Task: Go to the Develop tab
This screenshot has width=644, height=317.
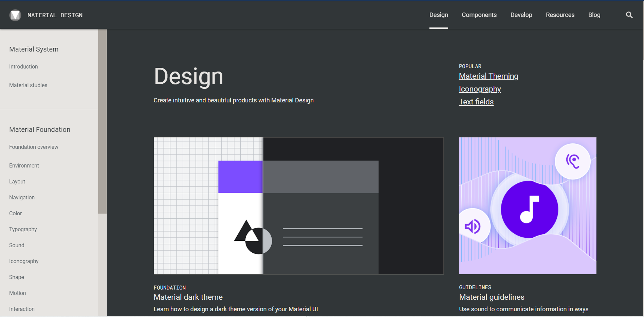Action: pos(521,15)
